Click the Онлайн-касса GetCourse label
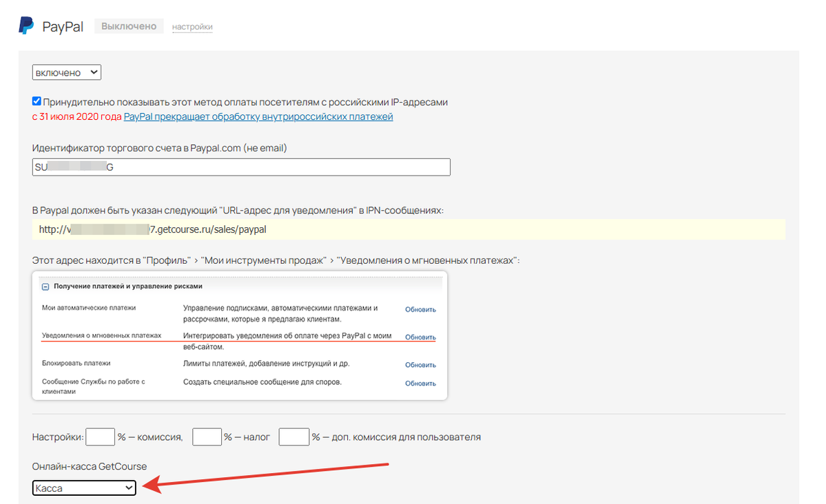The height and width of the screenshot is (504, 826). (x=90, y=466)
